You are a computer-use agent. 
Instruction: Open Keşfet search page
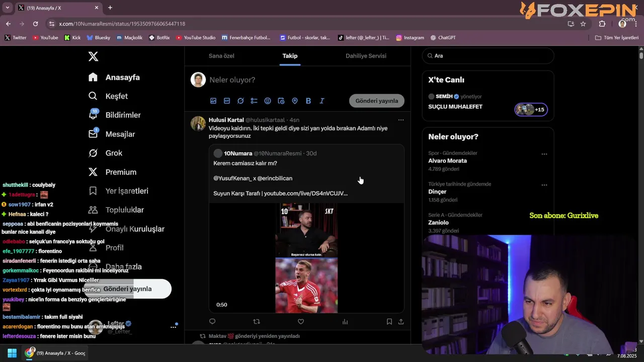click(108, 96)
